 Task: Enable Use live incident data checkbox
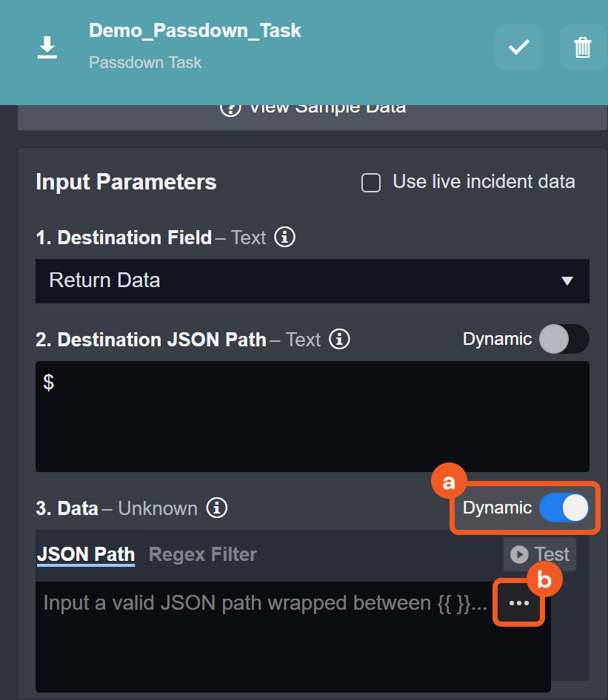(x=371, y=183)
